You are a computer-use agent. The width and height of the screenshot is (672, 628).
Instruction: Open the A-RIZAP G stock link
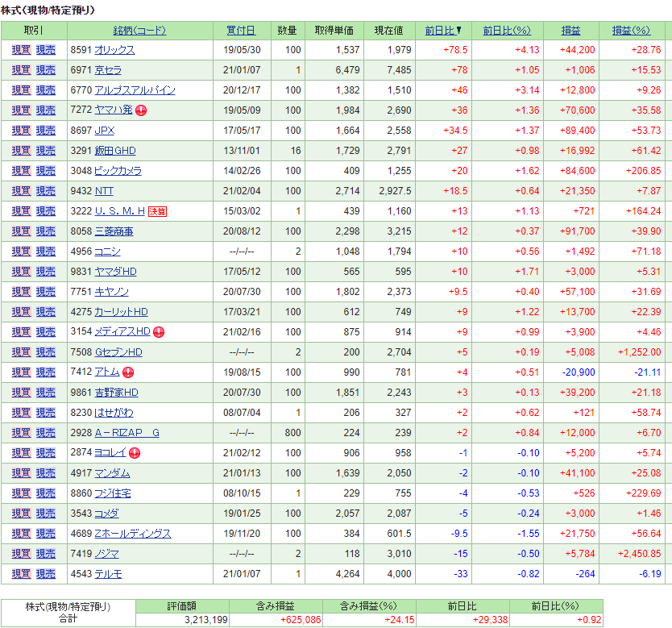[127, 433]
